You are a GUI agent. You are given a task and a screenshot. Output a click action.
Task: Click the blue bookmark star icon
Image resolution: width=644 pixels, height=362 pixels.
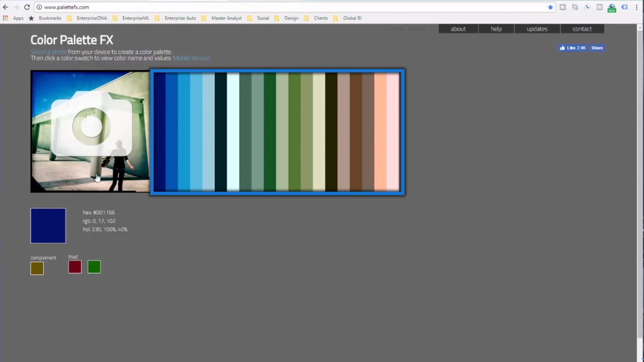coord(550,7)
